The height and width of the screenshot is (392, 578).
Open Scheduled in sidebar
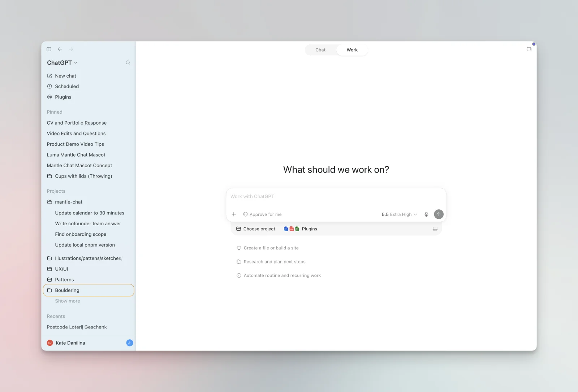(x=89, y=86)
